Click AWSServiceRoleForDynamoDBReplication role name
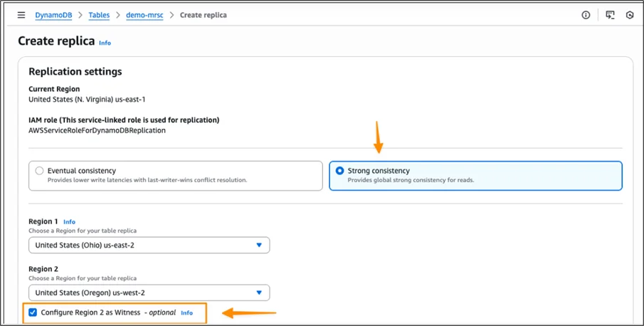644x326 pixels. pos(97,130)
